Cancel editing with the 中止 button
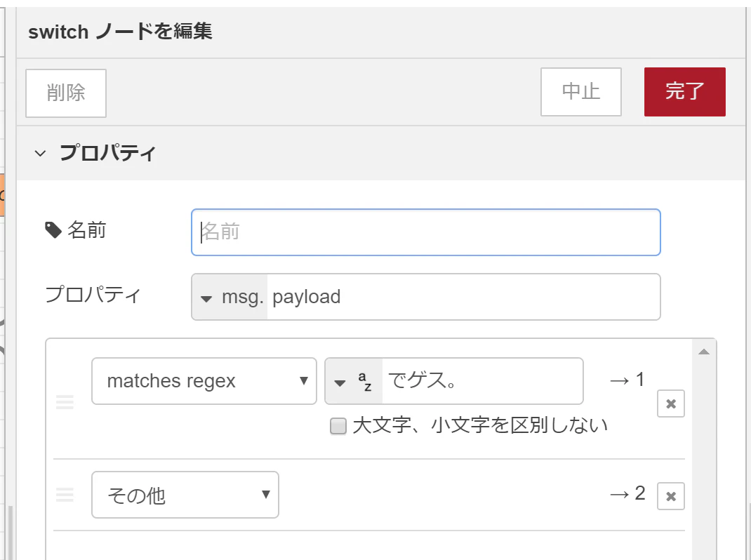751x560 pixels. click(581, 91)
